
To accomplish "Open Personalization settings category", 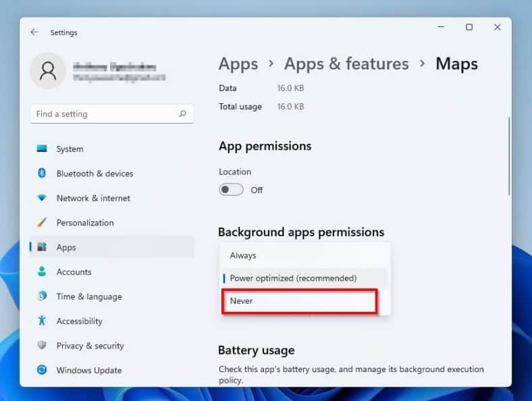I will pos(112,223).
